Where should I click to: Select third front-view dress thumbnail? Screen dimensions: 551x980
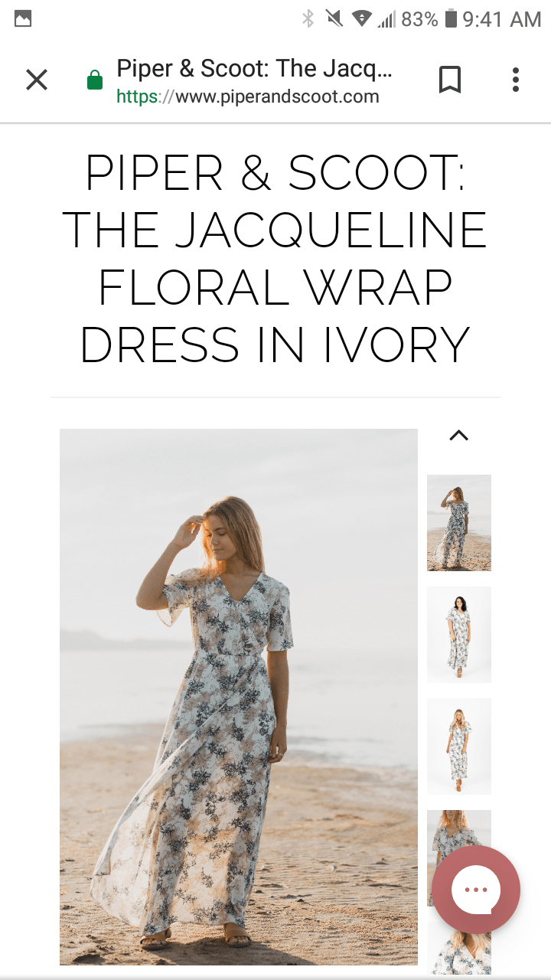coord(459,746)
